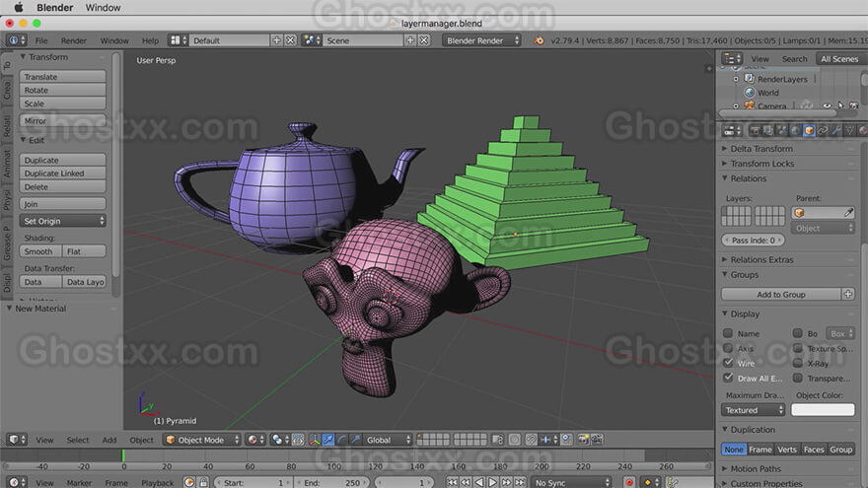Screen dimensions: 868x488
Task: Expand the Delta Transform panel
Action: point(761,148)
